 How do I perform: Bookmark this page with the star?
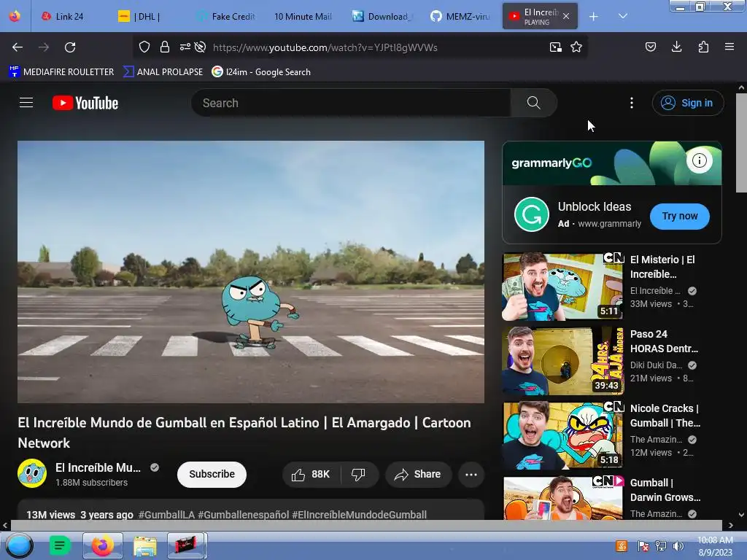coord(576,47)
